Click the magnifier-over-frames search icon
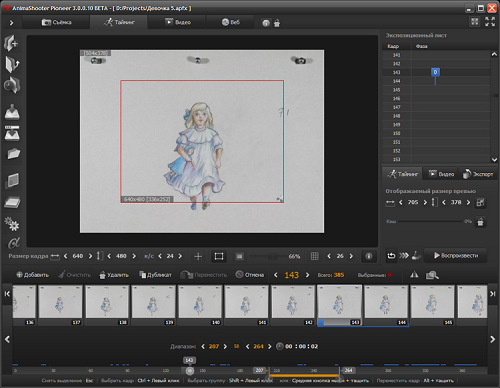 [x=432, y=275]
